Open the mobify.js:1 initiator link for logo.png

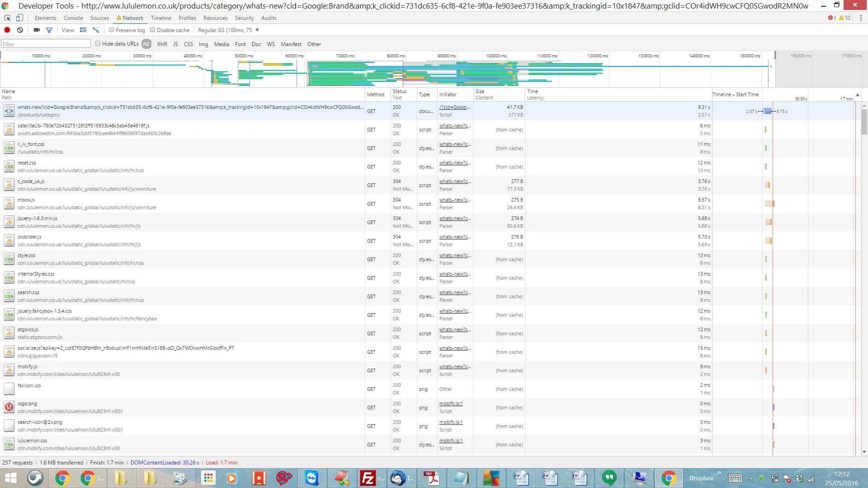[x=451, y=404]
